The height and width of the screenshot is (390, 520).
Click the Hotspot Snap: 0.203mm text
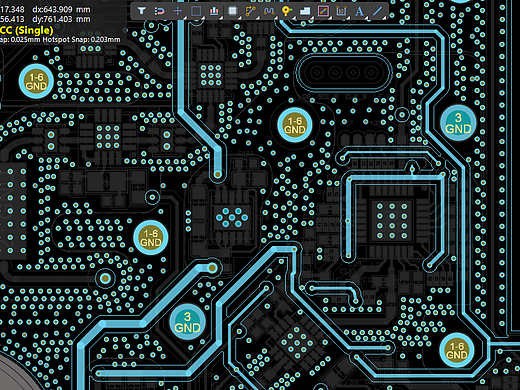point(81,40)
